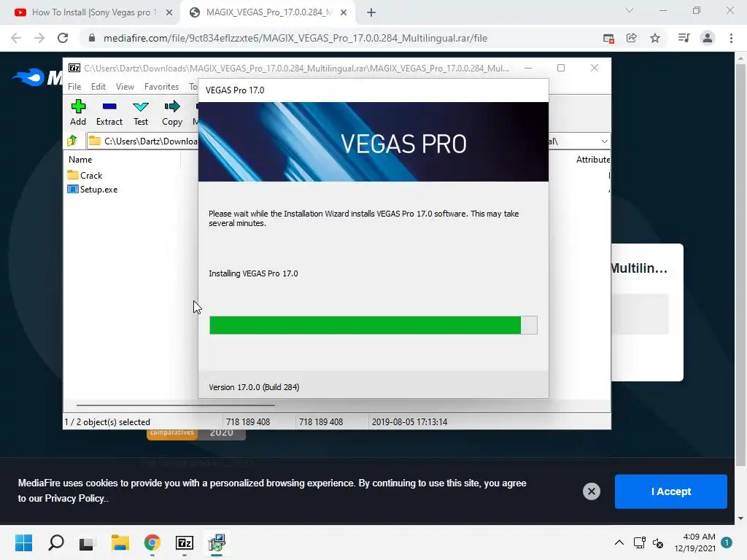Image resolution: width=747 pixels, height=560 pixels.
Task: Expand the 7-Zip address path dropdown
Action: pyautogui.click(x=604, y=141)
